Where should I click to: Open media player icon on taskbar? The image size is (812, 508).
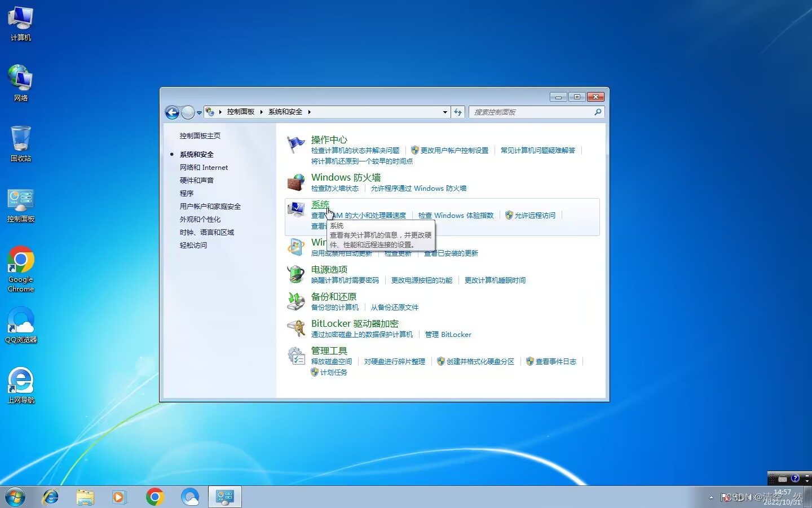(x=119, y=497)
